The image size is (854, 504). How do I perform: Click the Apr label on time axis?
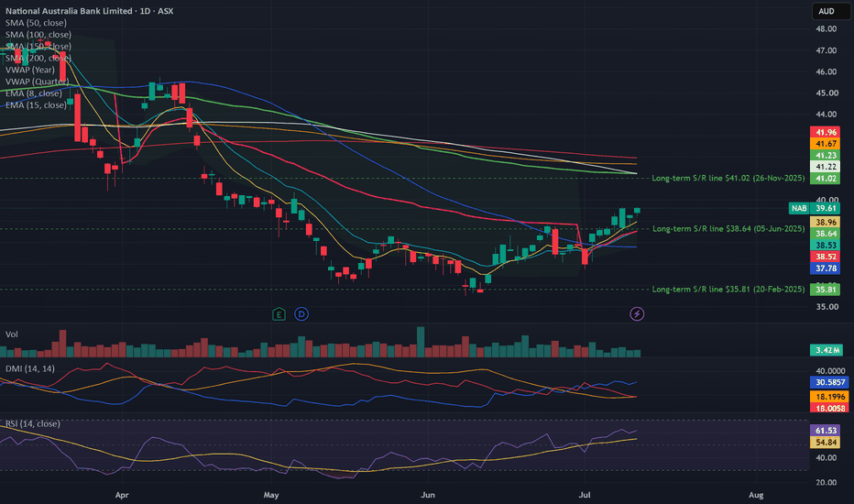(x=122, y=495)
